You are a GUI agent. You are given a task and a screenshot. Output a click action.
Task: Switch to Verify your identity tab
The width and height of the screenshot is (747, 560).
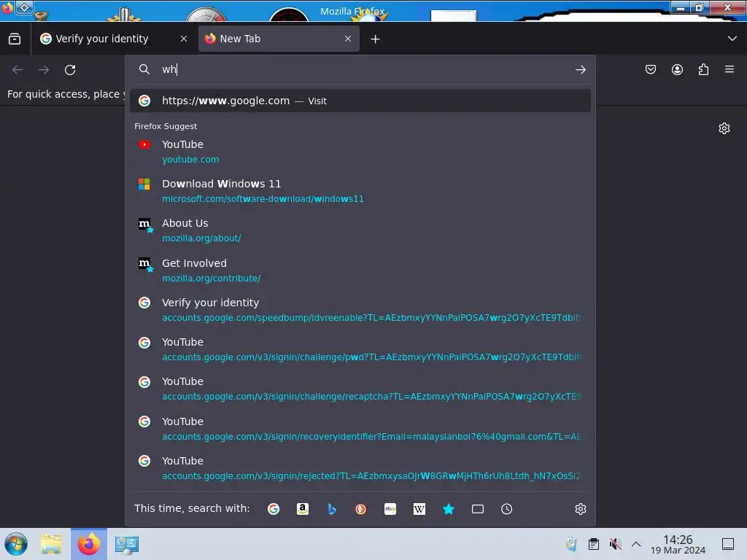114,39
